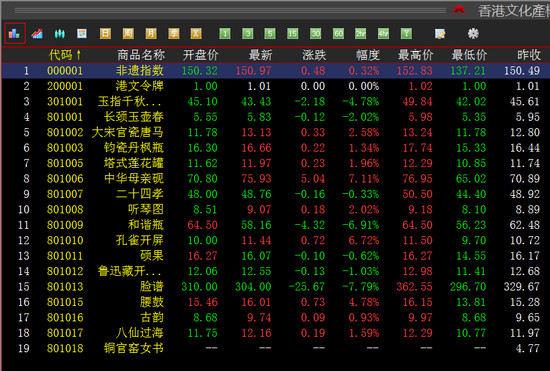Image resolution: width=550 pixels, height=371 pixels.
Task: Select the 鲁迅藏开... row
Action: point(276,271)
